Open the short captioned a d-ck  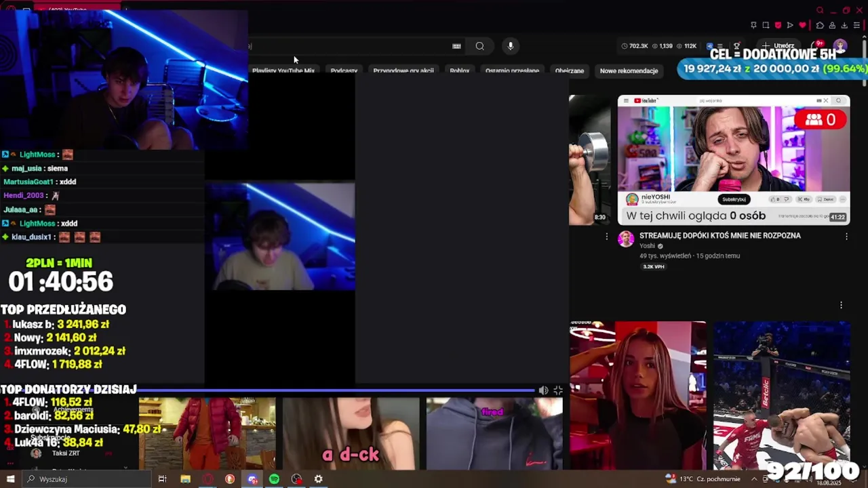(x=351, y=434)
